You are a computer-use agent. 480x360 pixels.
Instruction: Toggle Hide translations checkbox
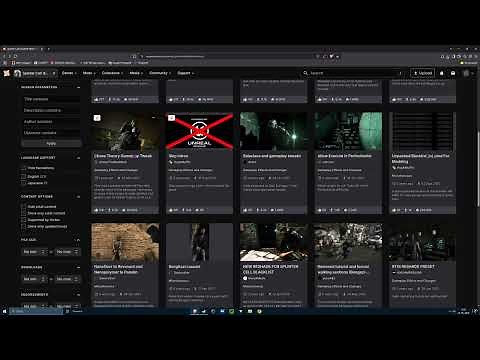click(23, 168)
